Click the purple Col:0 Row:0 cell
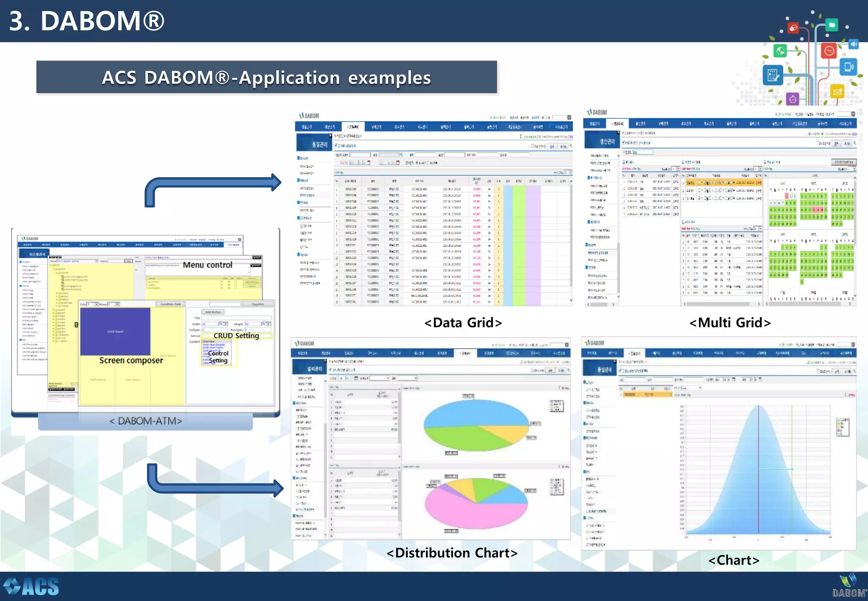This screenshot has width=868, height=601. [x=115, y=331]
